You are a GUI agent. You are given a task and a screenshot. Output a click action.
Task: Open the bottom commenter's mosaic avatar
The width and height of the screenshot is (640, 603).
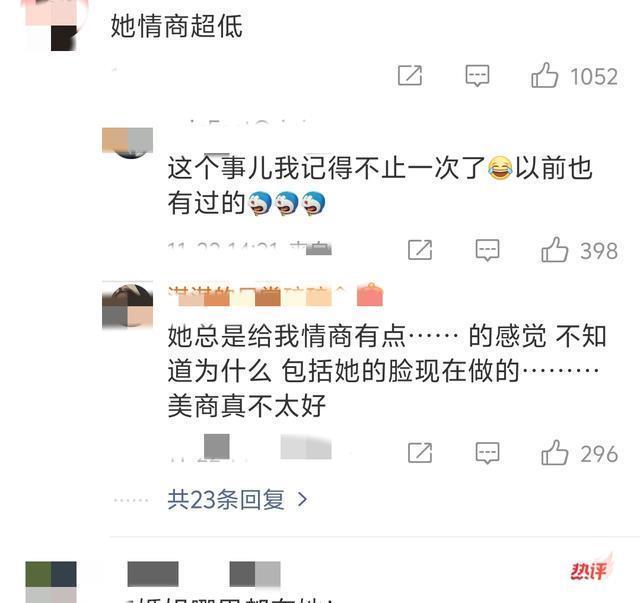tap(51, 582)
